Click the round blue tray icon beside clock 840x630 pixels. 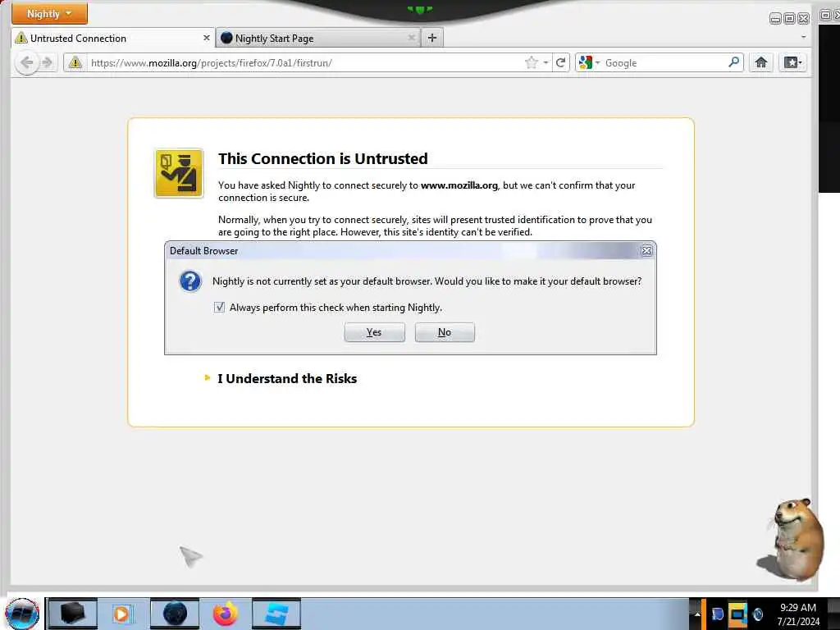point(757,614)
